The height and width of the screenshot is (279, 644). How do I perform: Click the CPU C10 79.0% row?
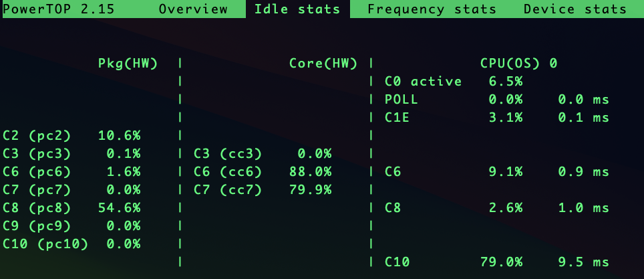click(496, 262)
